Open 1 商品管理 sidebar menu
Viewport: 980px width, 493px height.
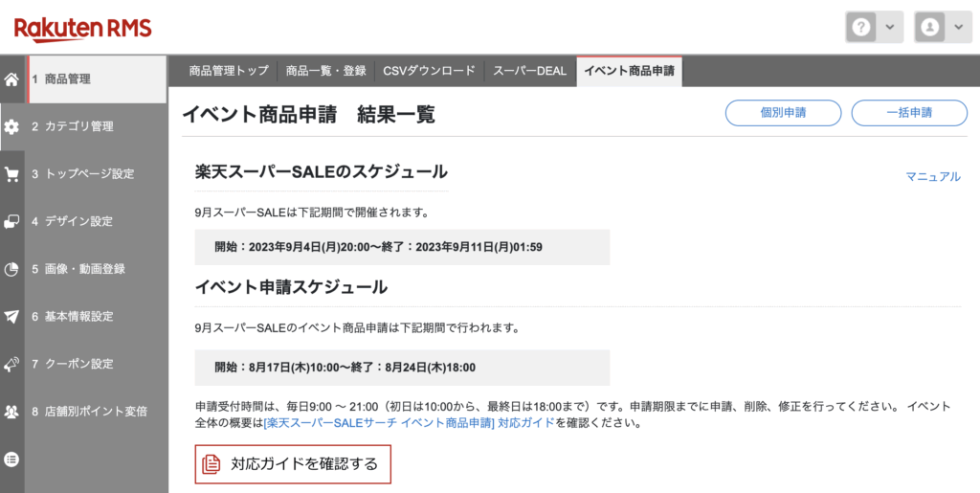coord(97,79)
